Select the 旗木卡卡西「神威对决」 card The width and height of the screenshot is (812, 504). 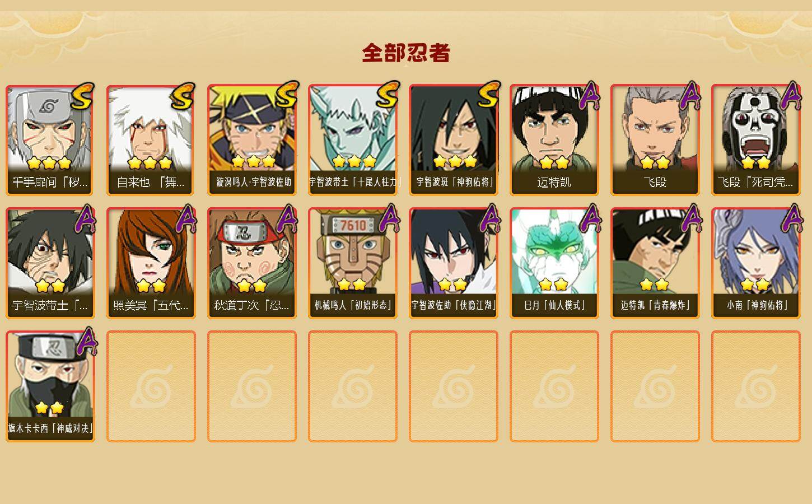(50, 386)
